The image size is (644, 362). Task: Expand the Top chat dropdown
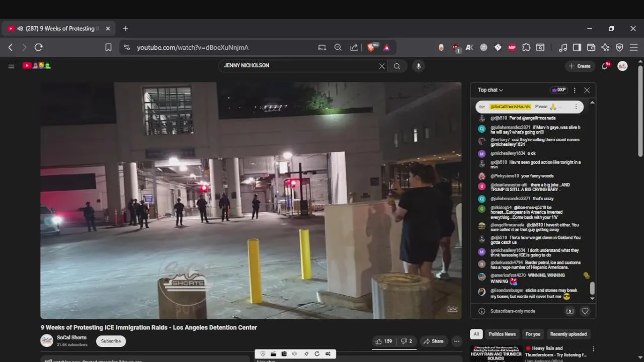[x=491, y=90]
